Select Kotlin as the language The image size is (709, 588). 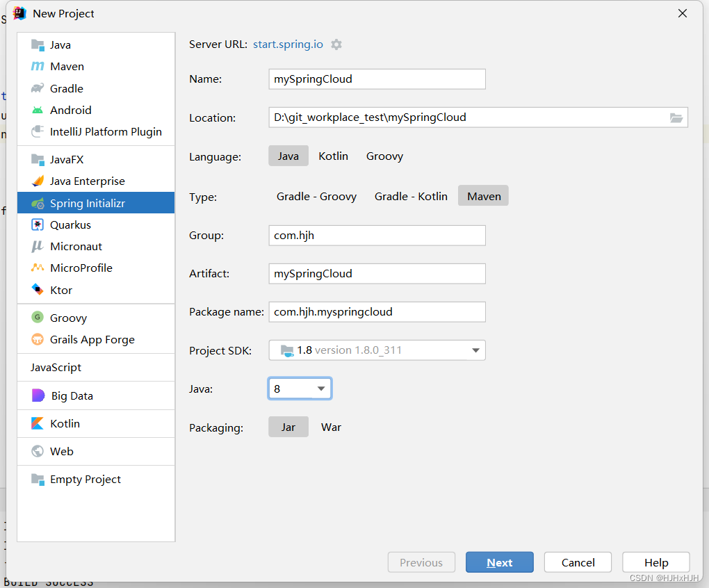pyautogui.click(x=333, y=156)
